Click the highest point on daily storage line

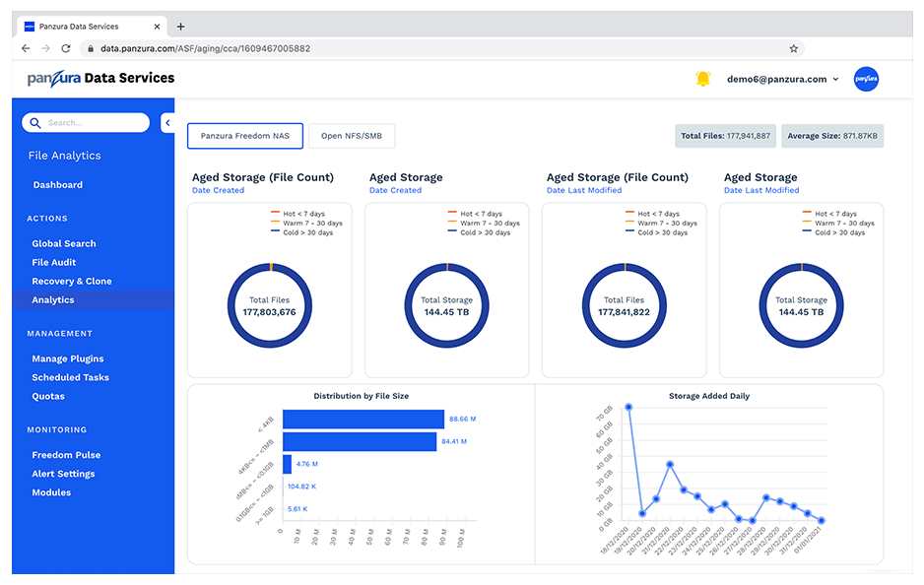(x=628, y=407)
